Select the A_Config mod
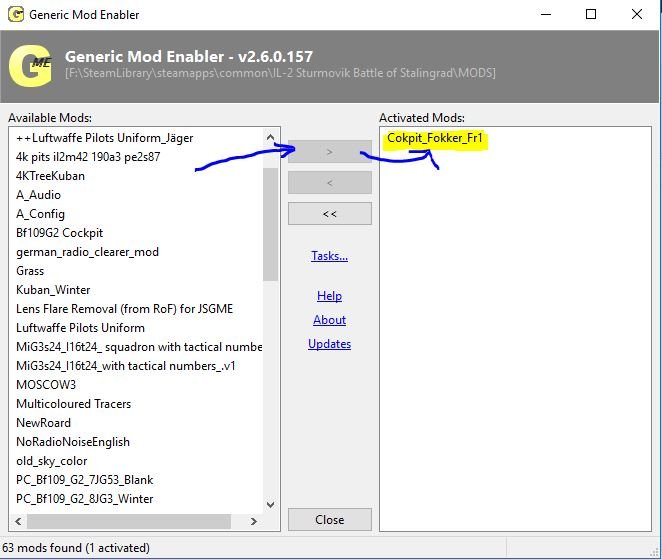Image resolution: width=662 pixels, height=559 pixels. click(41, 214)
